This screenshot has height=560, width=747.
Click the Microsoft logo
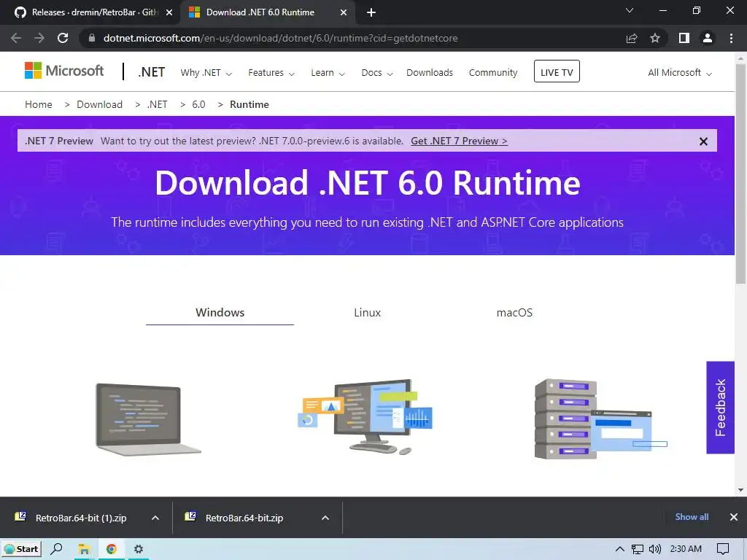(64, 71)
